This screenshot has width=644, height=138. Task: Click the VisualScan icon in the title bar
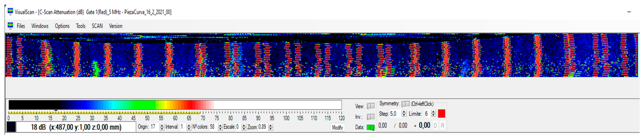pyautogui.click(x=10, y=12)
